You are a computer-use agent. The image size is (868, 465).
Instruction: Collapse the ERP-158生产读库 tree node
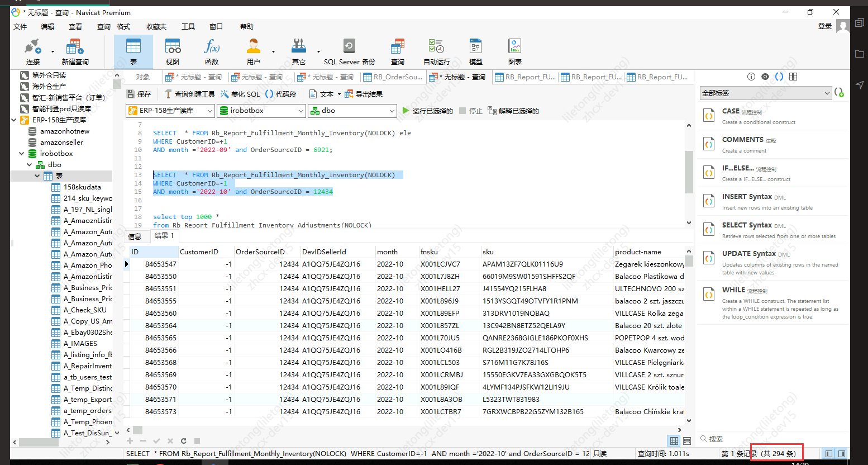(14, 120)
